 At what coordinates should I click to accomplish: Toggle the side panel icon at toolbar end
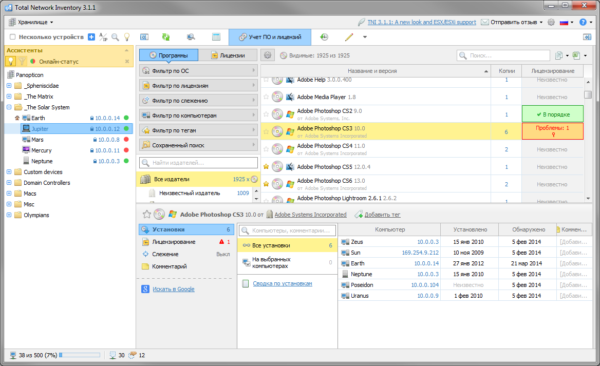(587, 37)
